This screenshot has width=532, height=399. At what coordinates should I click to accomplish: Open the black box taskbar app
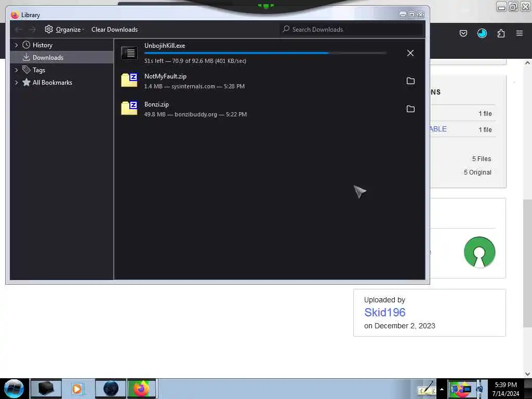coord(46,389)
